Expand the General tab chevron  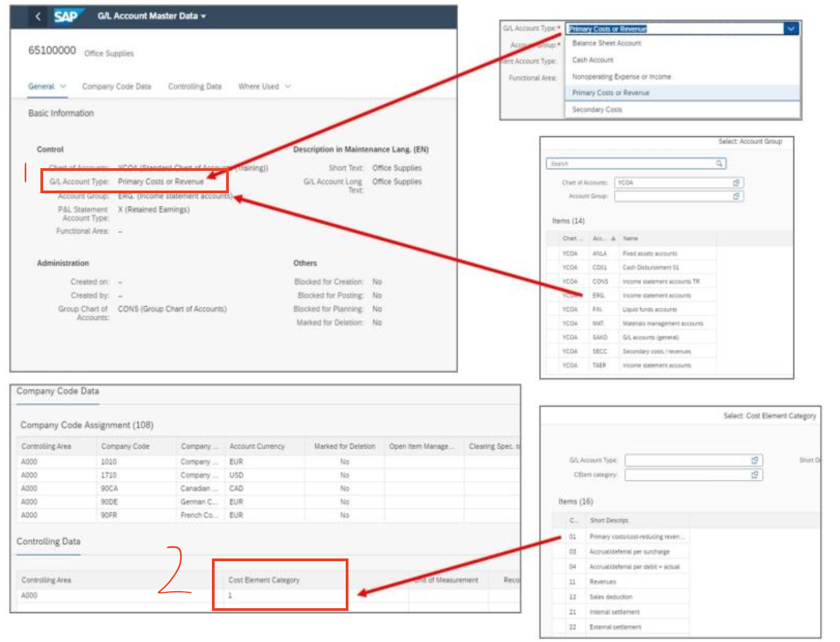pyautogui.click(x=63, y=86)
